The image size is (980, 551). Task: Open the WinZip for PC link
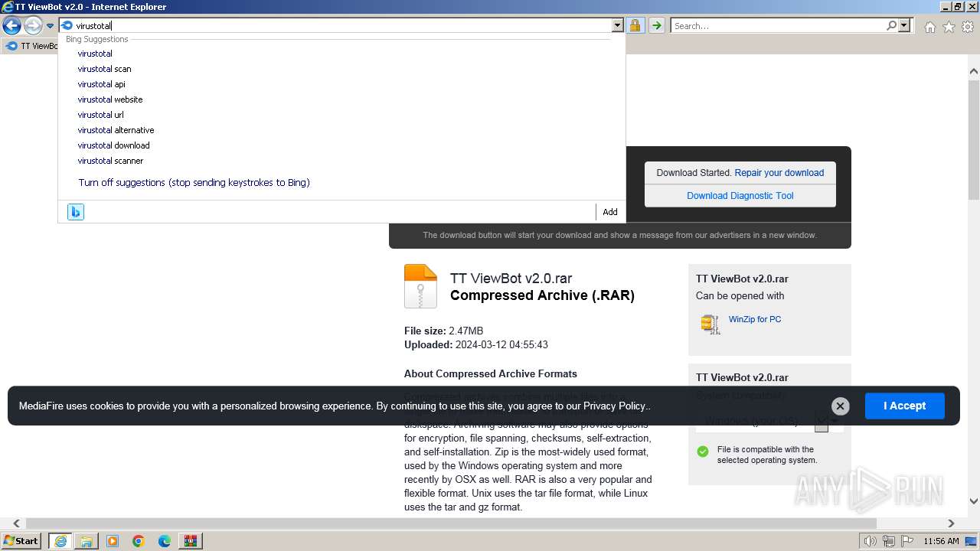(x=755, y=319)
